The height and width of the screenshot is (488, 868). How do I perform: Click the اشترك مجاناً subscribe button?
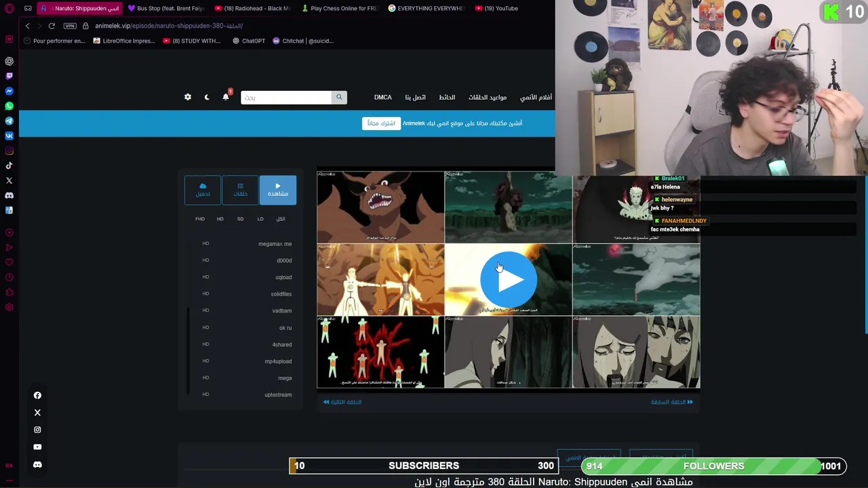(x=381, y=123)
